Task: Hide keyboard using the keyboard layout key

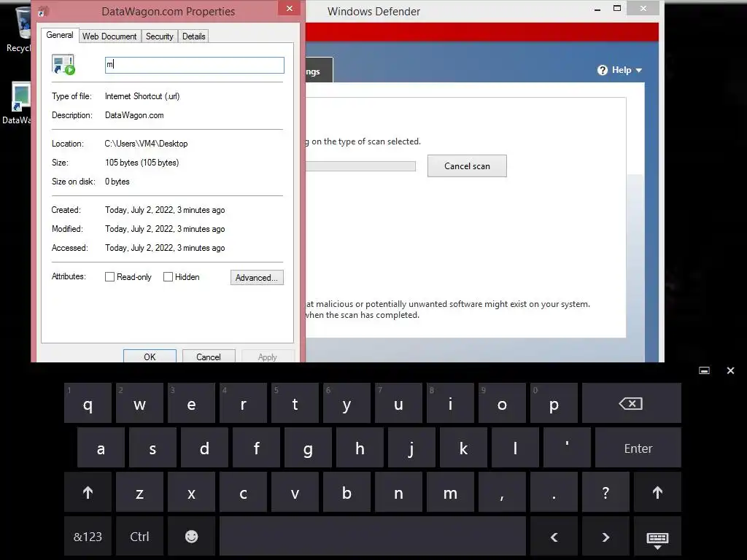Action: pos(657,536)
